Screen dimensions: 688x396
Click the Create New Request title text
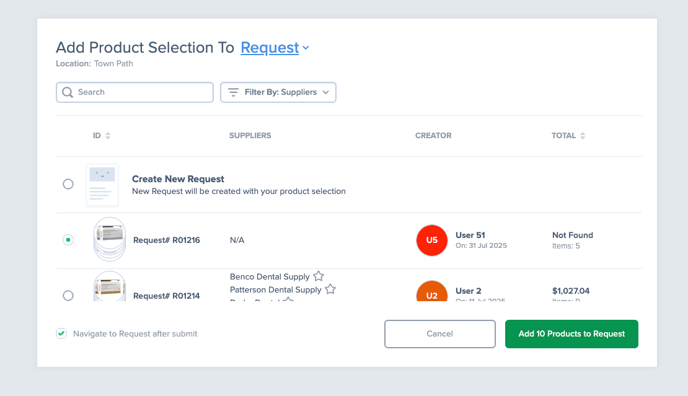coord(178,179)
